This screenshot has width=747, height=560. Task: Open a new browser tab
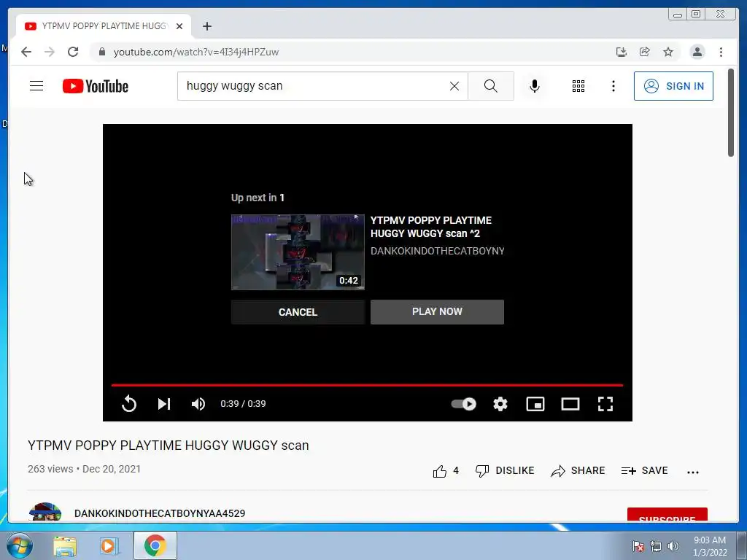(x=206, y=26)
